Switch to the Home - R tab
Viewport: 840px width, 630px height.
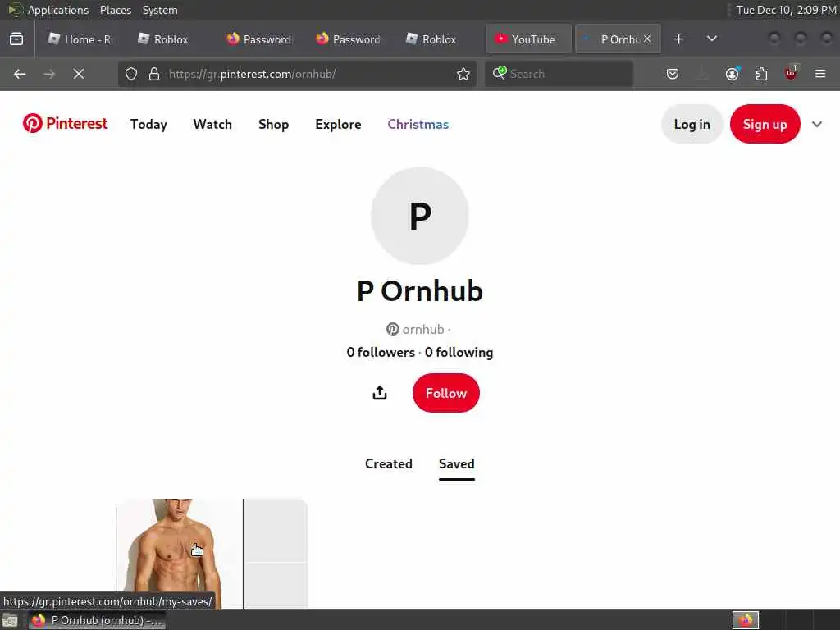pyautogui.click(x=80, y=39)
